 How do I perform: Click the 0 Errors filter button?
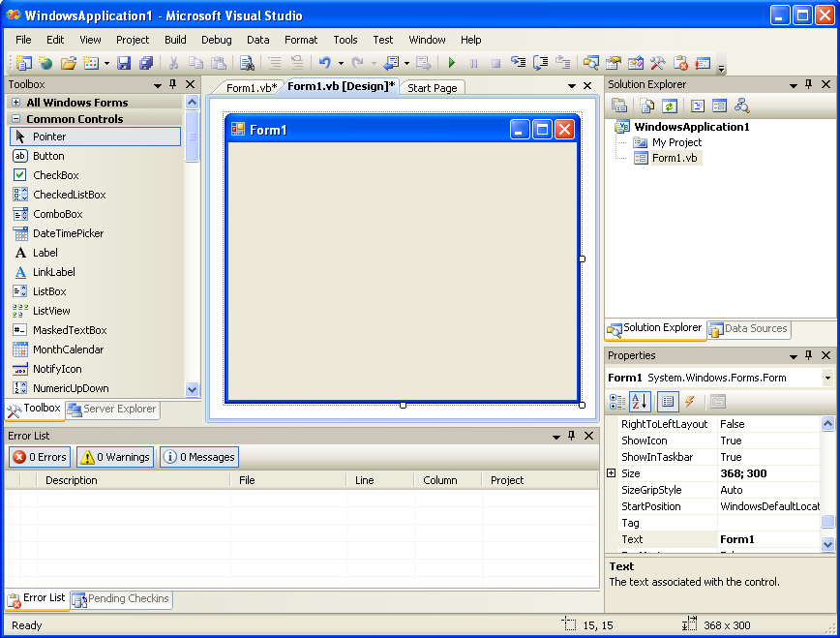pyautogui.click(x=39, y=457)
